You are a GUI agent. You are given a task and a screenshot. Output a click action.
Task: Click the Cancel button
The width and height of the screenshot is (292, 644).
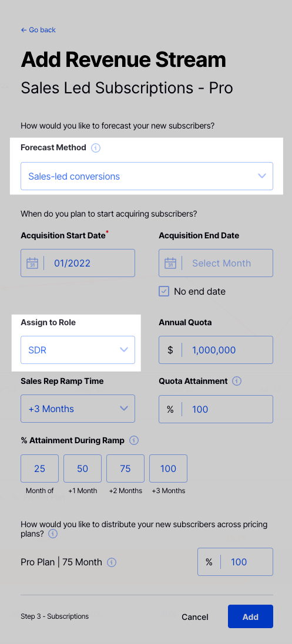coord(195,617)
